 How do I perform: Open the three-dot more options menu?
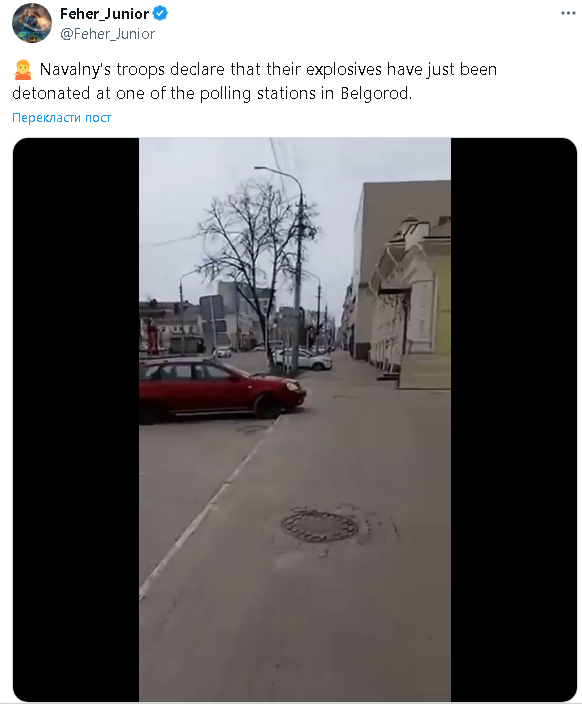[x=568, y=13]
